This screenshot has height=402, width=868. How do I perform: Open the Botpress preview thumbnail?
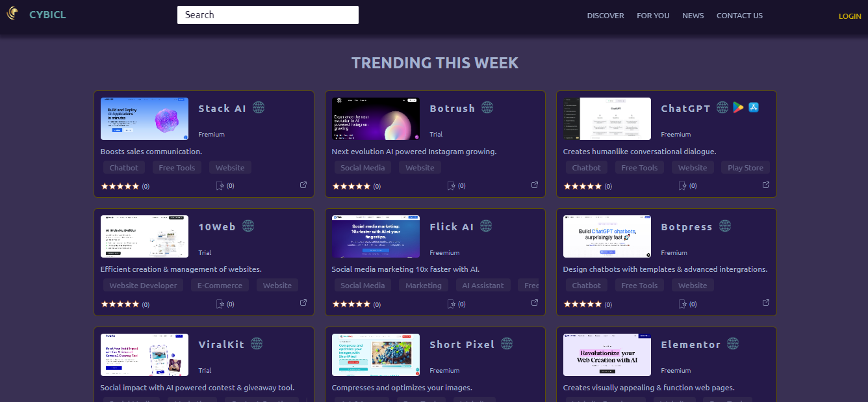pos(607,236)
